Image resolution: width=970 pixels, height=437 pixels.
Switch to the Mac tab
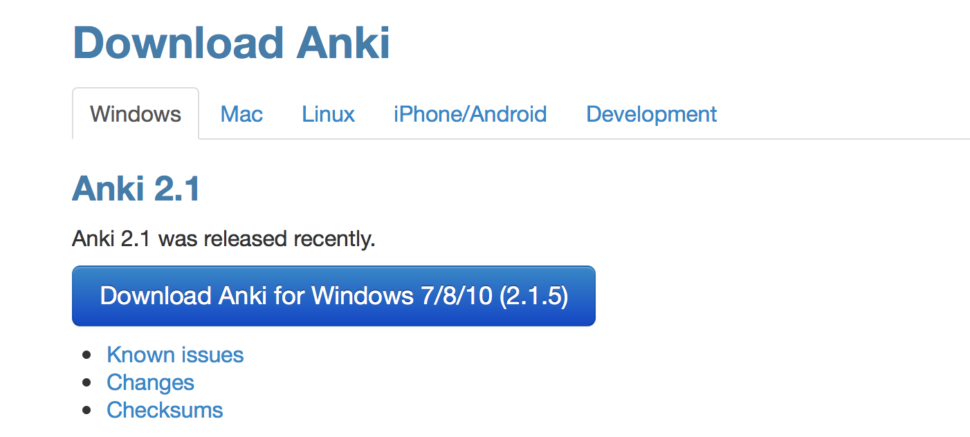pyautogui.click(x=241, y=114)
